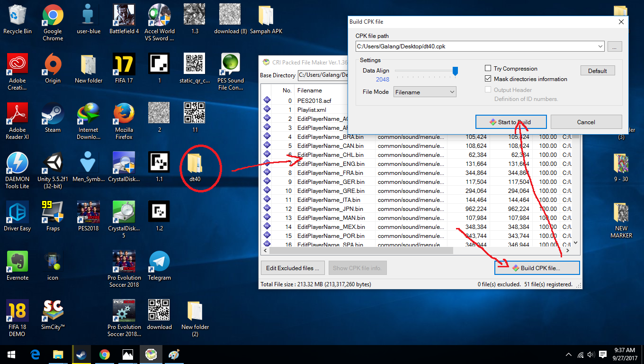Select the SimCity desktop shortcut
This screenshot has width=644, height=364.
click(53, 315)
